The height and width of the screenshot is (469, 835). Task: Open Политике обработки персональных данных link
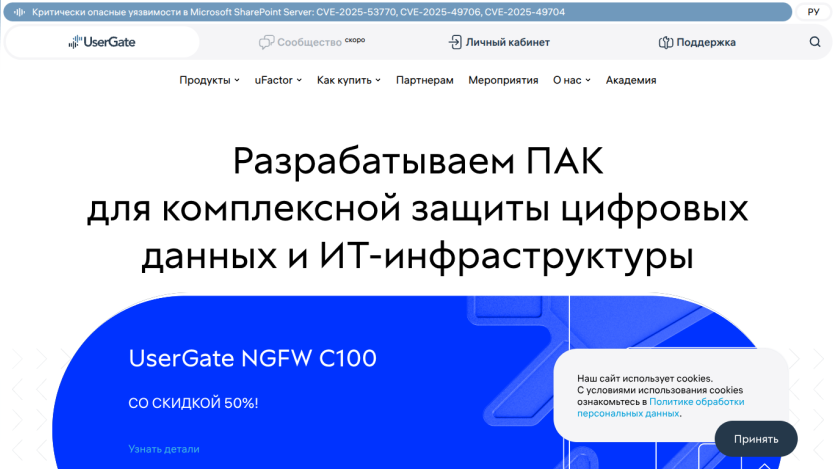click(x=660, y=407)
